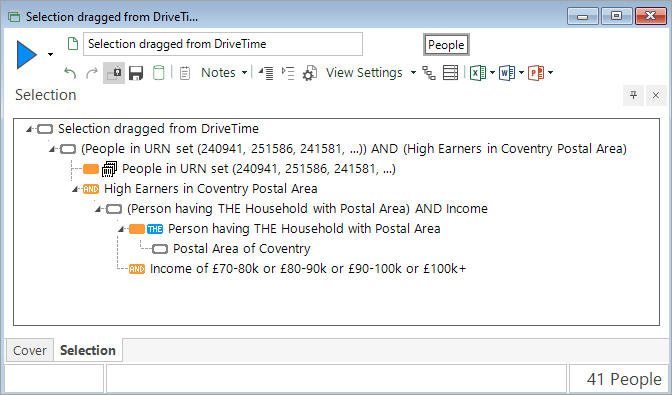The height and width of the screenshot is (395, 672).
Task: Edit the selection title text field
Action: 223,44
